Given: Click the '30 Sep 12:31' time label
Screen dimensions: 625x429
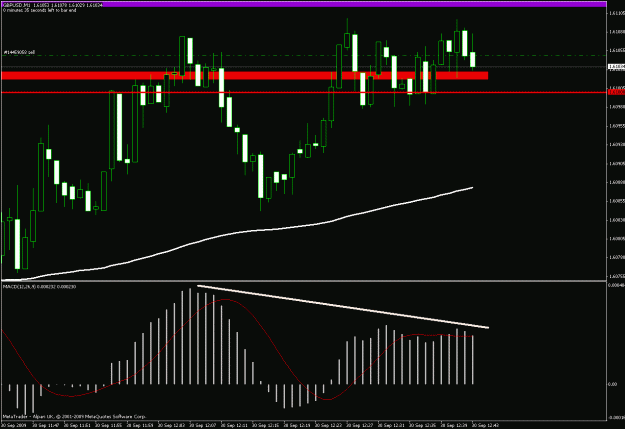Looking at the screenshot, I should pyautogui.click(x=391, y=425).
